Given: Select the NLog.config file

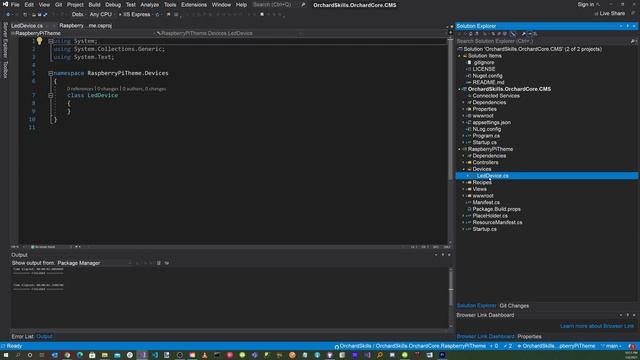Looking at the screenshot, I should point(487,129).
